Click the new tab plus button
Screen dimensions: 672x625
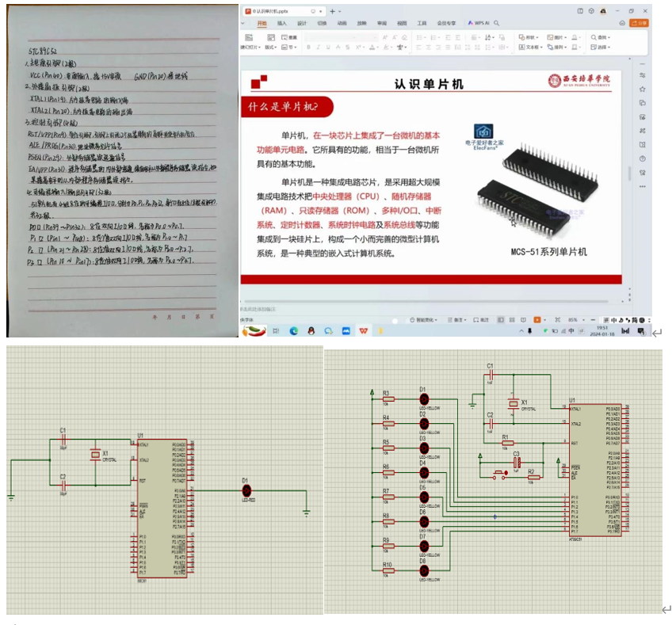click(x=330, y=11)
